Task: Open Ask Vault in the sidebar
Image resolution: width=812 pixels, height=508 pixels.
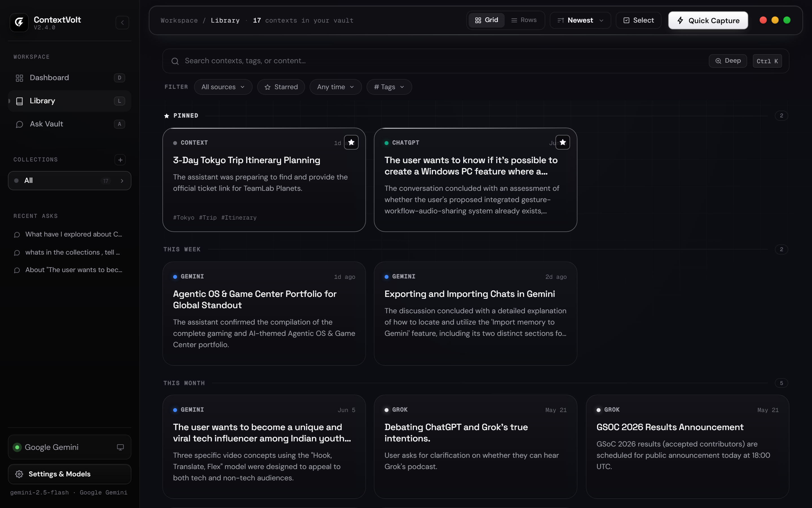Action: coord(69,124)
